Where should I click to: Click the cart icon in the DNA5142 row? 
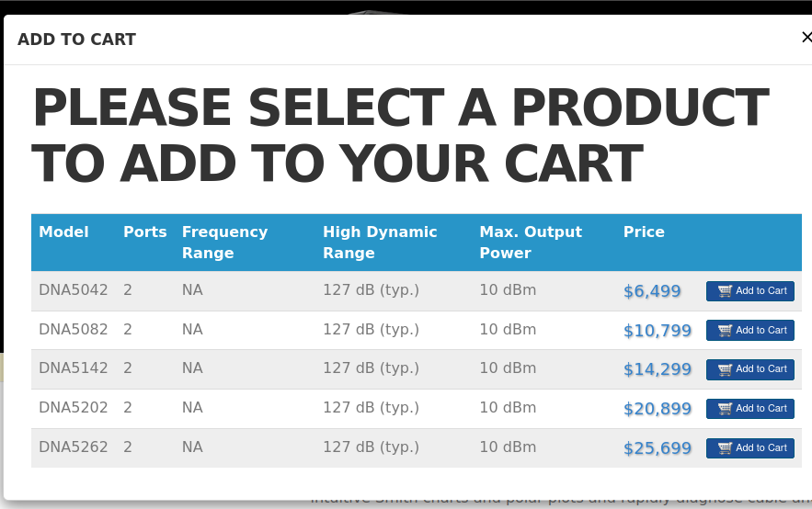[x=725, y=369]
